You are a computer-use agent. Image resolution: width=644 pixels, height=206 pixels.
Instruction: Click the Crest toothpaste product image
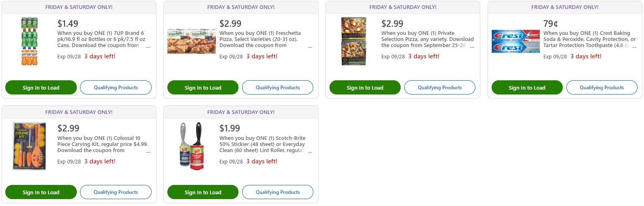(516, 41)
